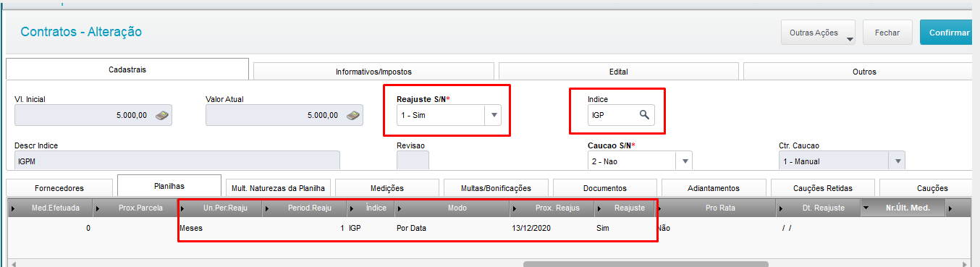Click the Prox. Reajus column header
The width and height of the screenshot is (980, 267).
(553, 208)
